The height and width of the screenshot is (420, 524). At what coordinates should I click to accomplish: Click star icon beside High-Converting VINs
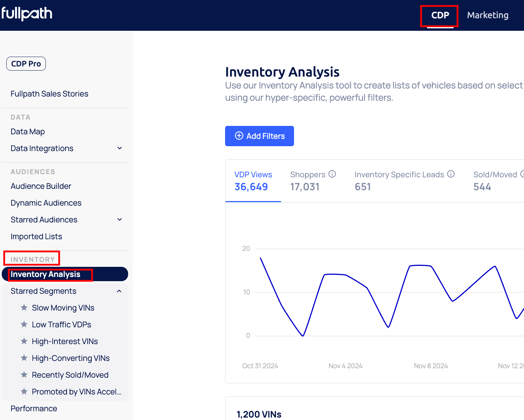pos(24,358)
